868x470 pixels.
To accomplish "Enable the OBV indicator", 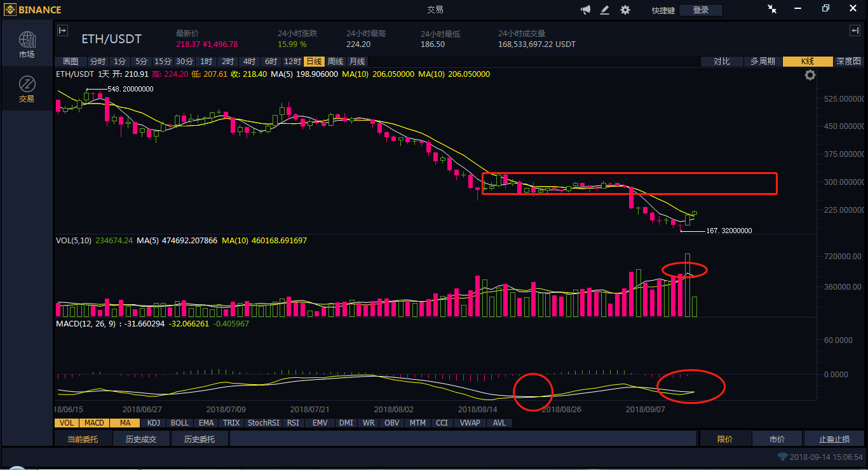I will coord(392,422).
